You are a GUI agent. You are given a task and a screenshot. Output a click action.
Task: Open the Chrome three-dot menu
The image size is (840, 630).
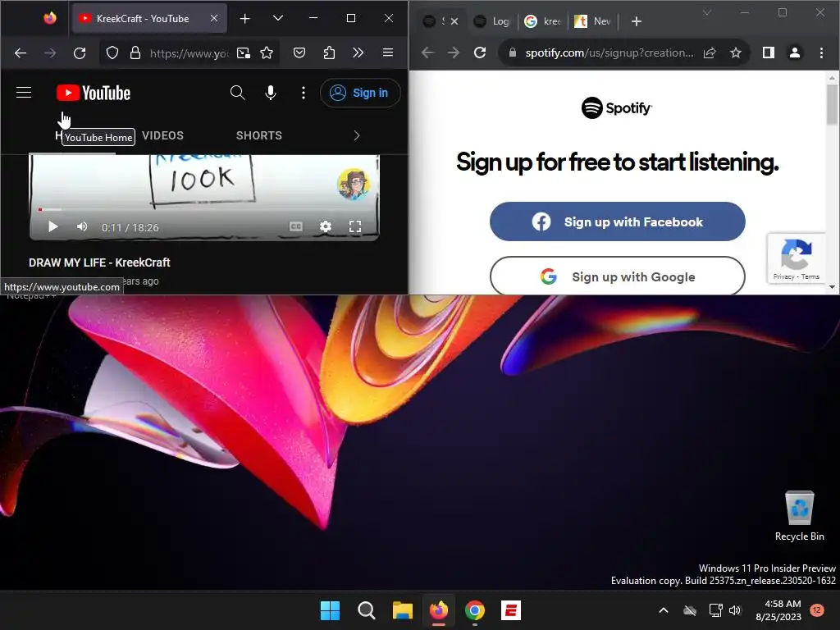click(821, 52)
